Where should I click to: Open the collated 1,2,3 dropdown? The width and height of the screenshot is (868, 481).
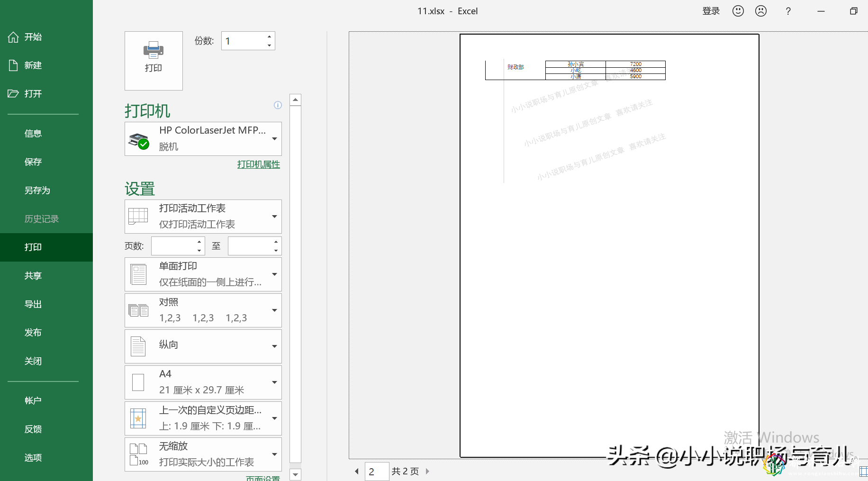tap(203, 310)
